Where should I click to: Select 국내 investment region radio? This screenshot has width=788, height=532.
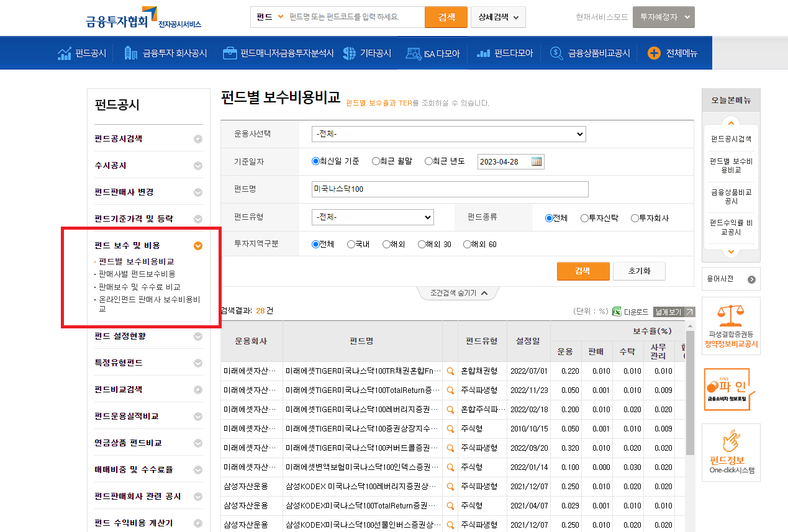point(351,245)
